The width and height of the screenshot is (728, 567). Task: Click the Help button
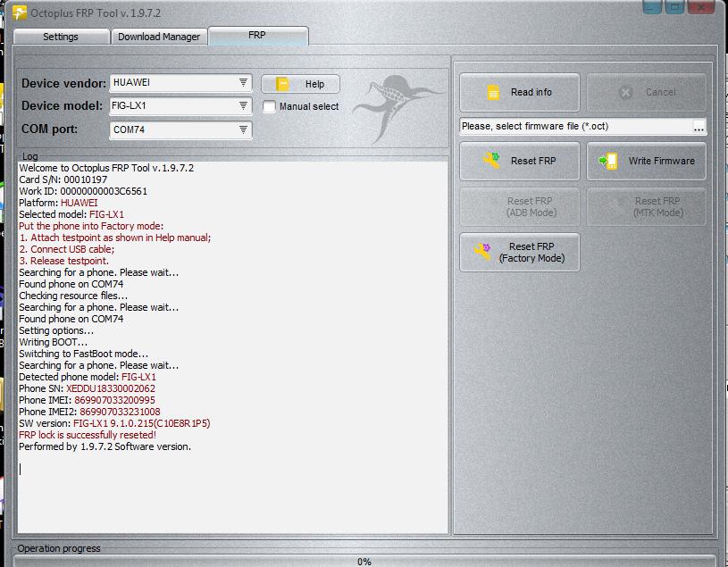tap(300, 84)
